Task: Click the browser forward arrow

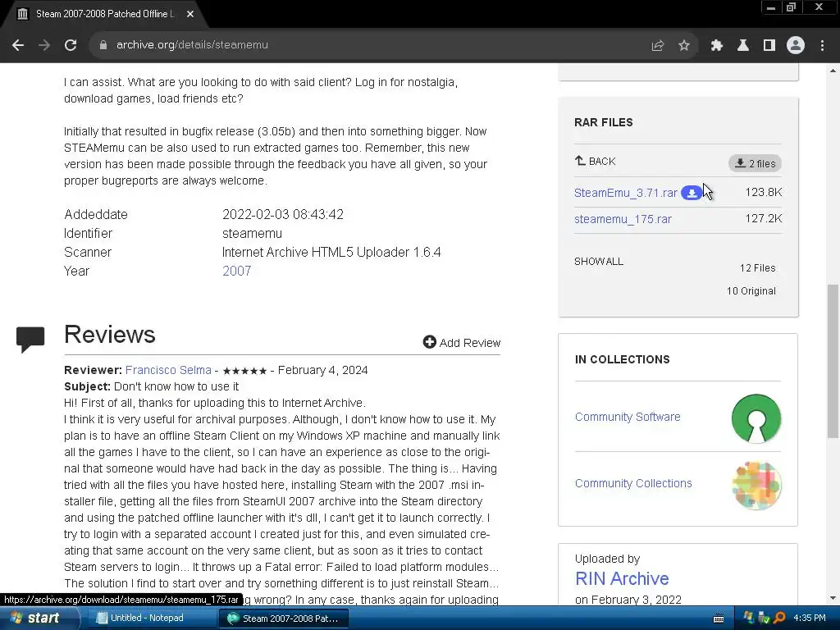Action: click(x=44, y=45)
